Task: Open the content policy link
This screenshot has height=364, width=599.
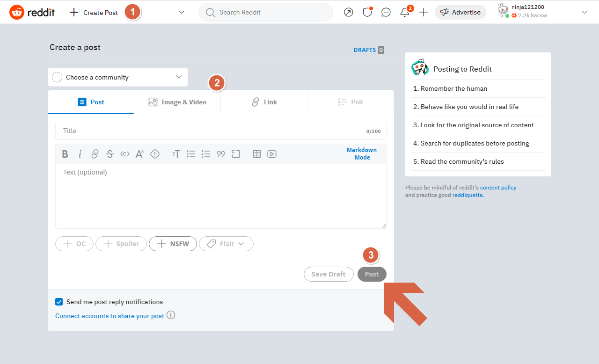Action: [498, 187]
